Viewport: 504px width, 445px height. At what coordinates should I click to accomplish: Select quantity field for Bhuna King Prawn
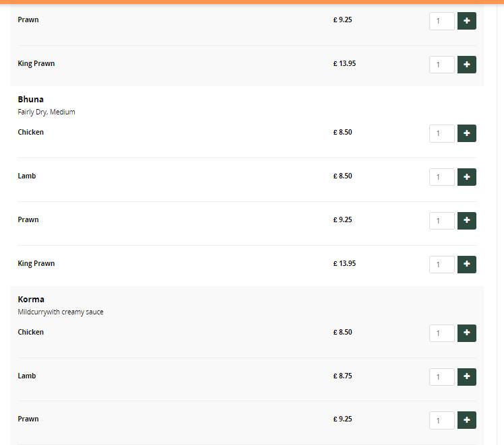coord(442,265)
